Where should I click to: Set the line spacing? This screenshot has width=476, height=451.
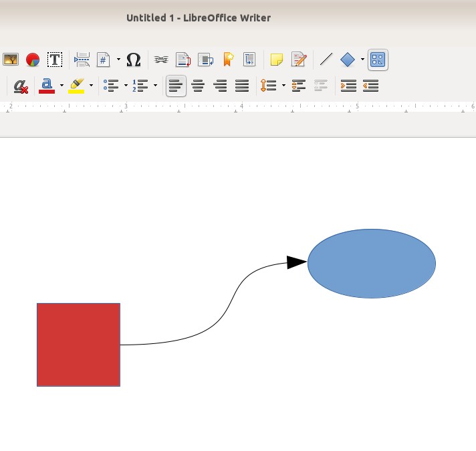point(268,86)
